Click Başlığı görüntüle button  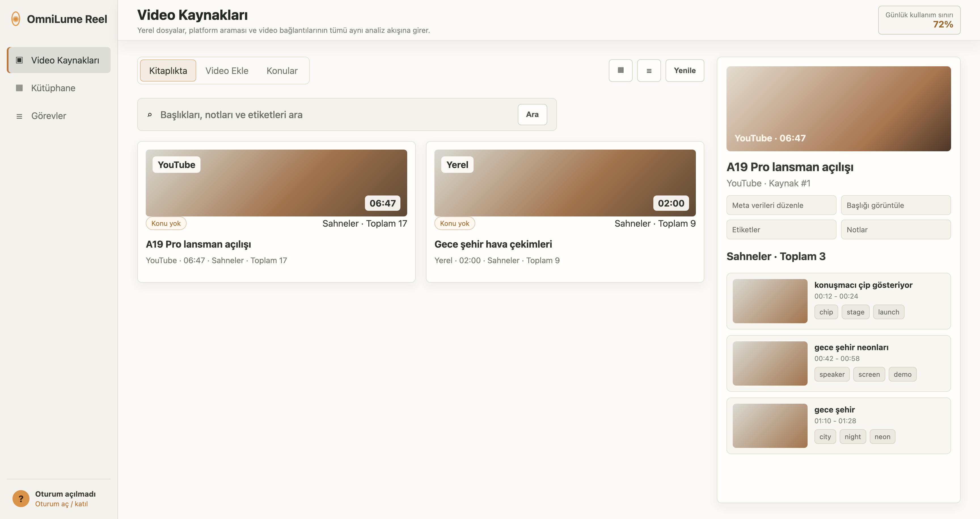[895, 205]
